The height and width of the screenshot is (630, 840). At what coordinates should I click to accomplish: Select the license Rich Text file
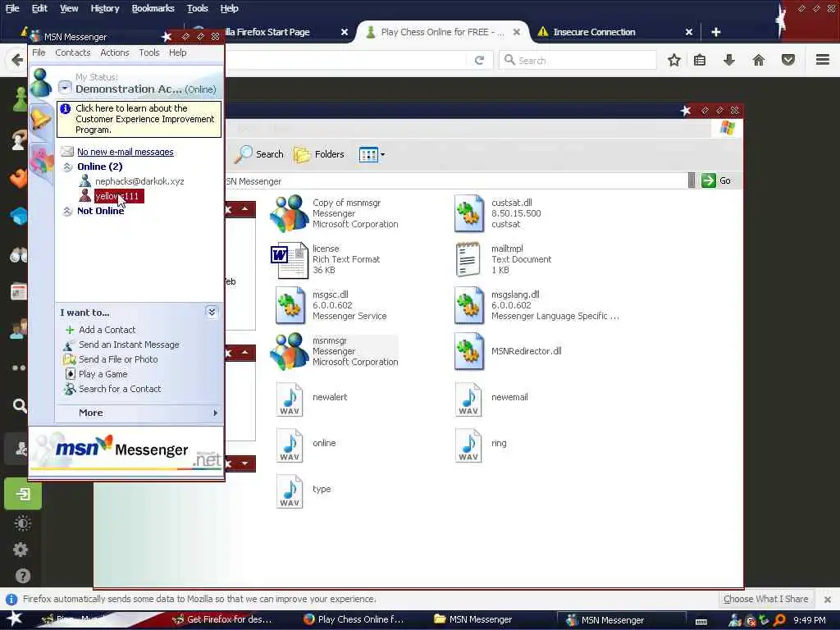click(x=326, y=259)
